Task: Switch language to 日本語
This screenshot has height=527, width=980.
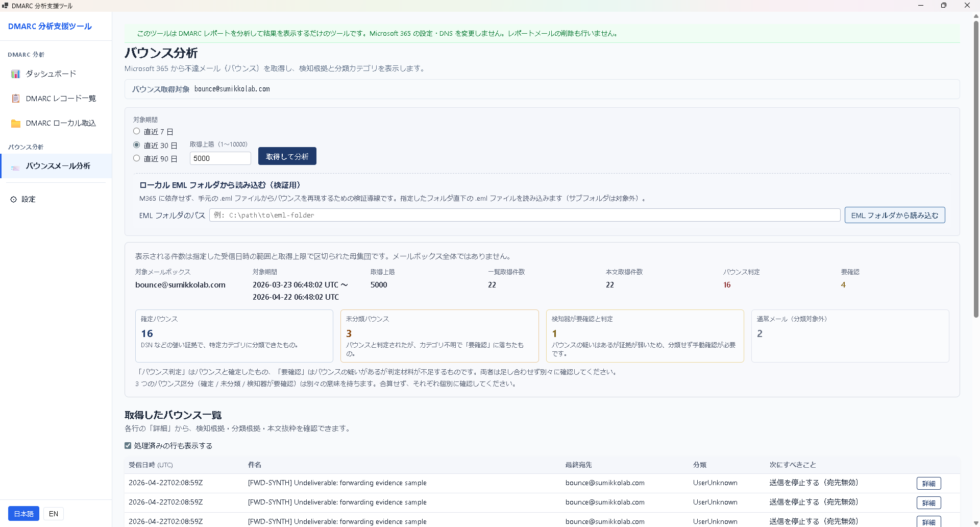Action: point(23,514)
